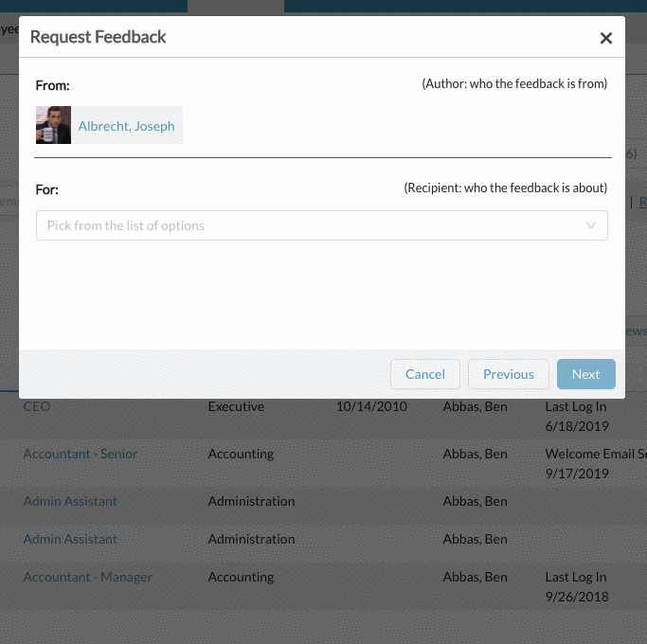Screen dimensions: 647x644
Task: Open Albrecht, Joseph author link
Action: click(126, 126)
